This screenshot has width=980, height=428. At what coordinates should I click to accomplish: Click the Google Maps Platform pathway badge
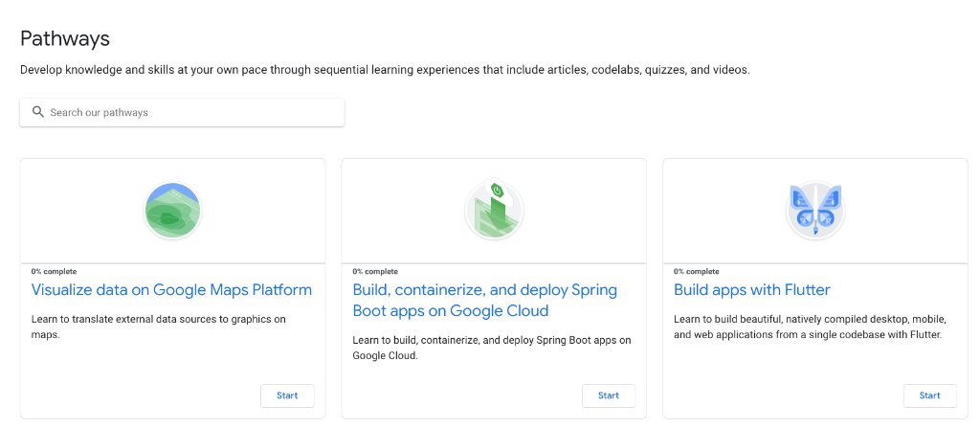pyautogui.click(x=172, y=211)
